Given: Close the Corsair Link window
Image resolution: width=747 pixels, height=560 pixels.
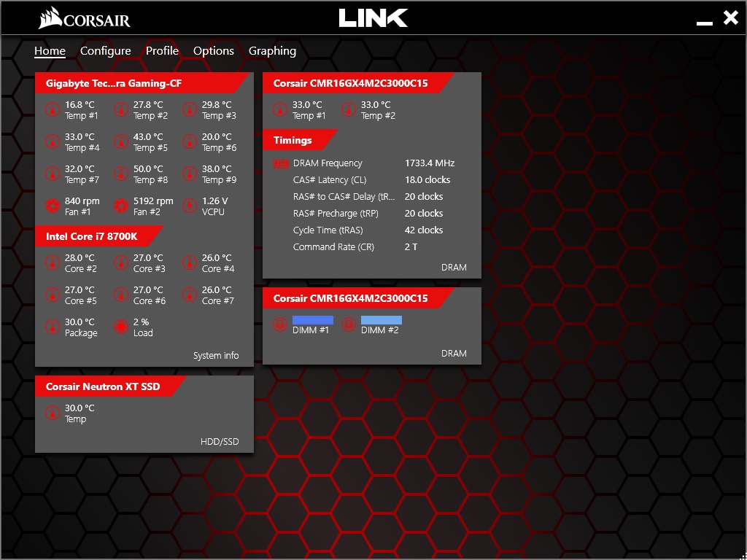Looking at the screenshot, I should tap(731, 17).
